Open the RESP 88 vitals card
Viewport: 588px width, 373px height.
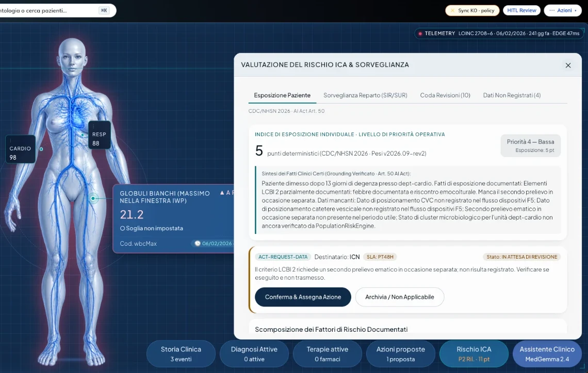pyautogui.click(x=100, y=135)
